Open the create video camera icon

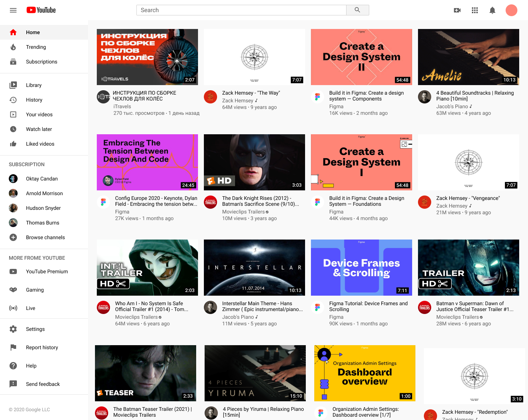click(x=457, y=10)
